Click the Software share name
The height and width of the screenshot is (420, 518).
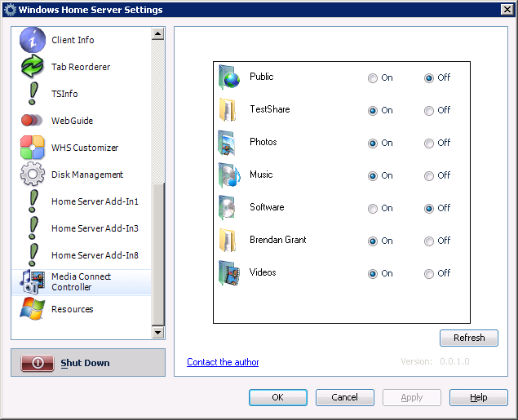(x=267, y=207)
